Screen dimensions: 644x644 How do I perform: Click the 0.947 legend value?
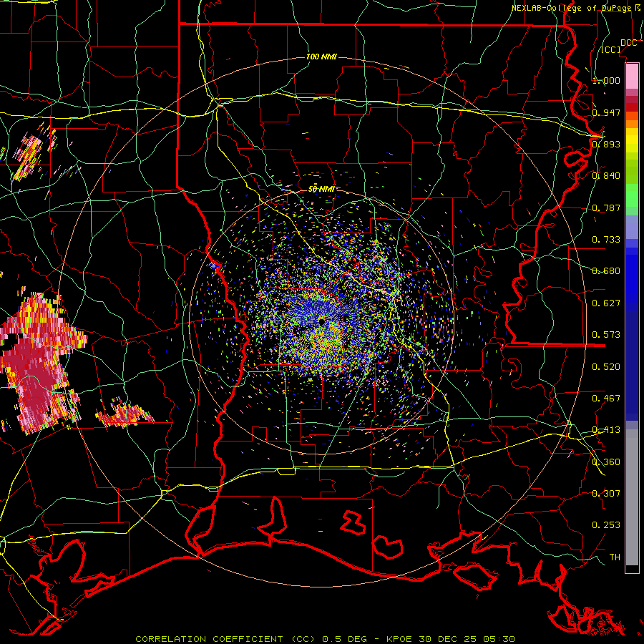click(x=606, y=112)
